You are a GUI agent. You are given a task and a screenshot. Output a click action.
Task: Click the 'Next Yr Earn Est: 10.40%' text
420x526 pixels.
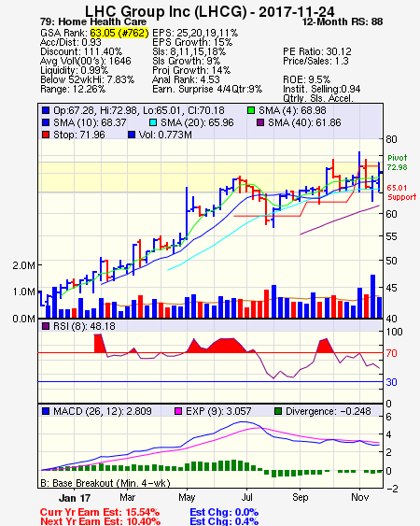(x=100, y=521)
